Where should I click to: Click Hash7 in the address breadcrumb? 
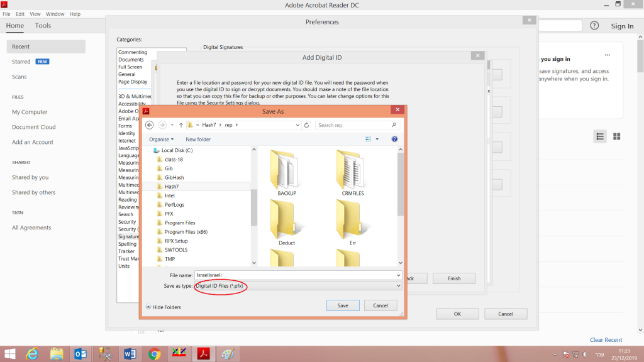209,125
